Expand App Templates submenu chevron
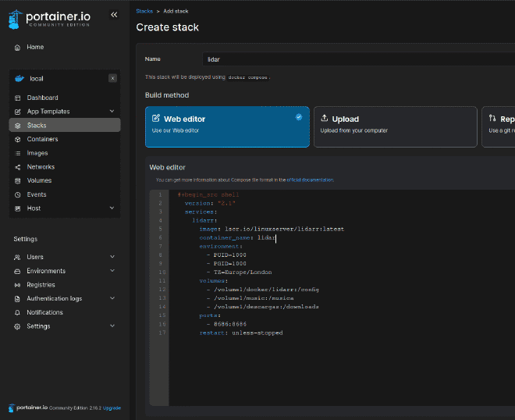This screenshot has height=420, width=515. (112, 111)
